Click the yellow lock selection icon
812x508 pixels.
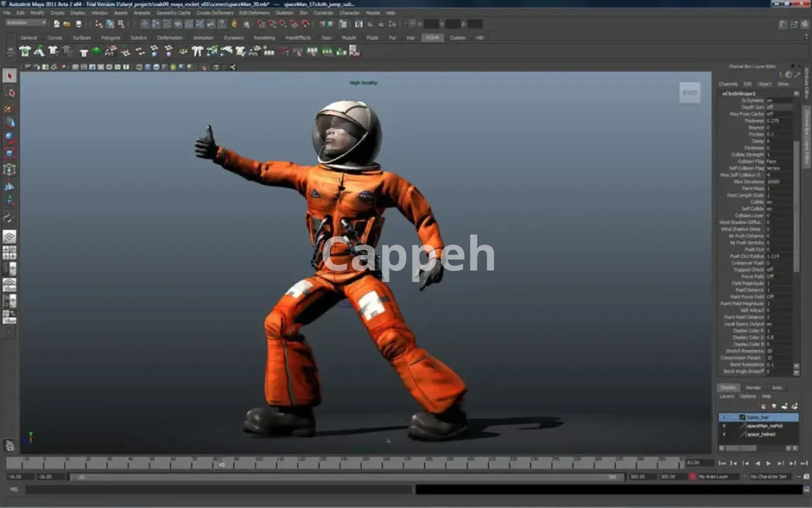[x=234, y=24]
